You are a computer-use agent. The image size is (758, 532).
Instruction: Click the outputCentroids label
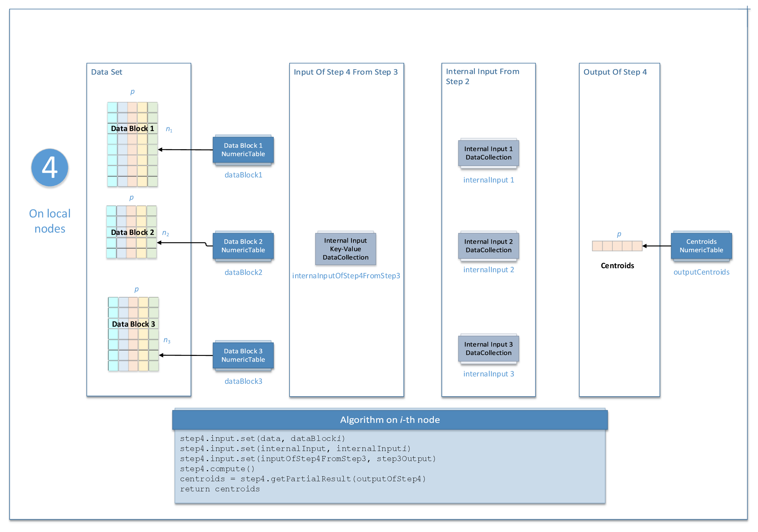click(x=701, y=272)
